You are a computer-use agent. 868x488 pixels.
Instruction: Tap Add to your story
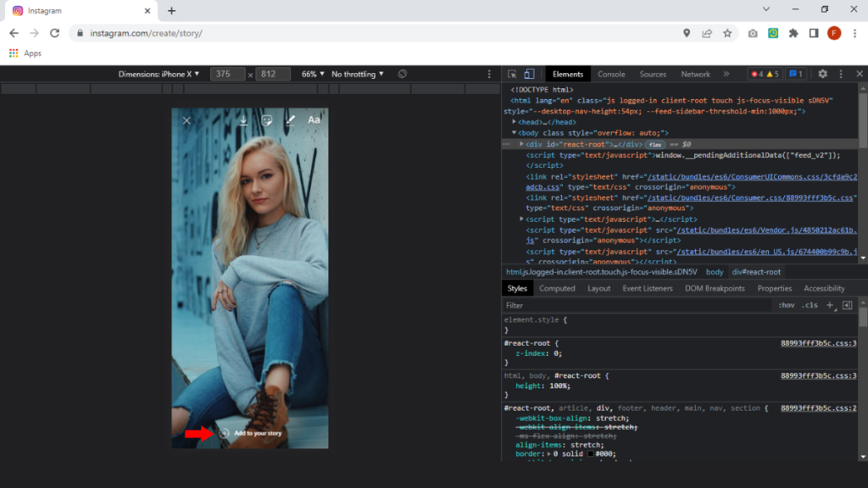250,433
